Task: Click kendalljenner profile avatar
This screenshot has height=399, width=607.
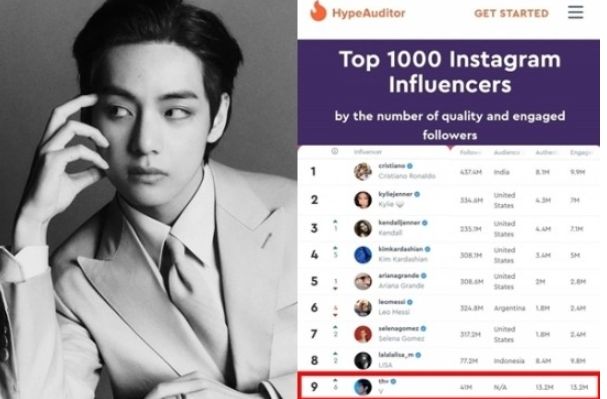Action: click(x=363, y=228)
